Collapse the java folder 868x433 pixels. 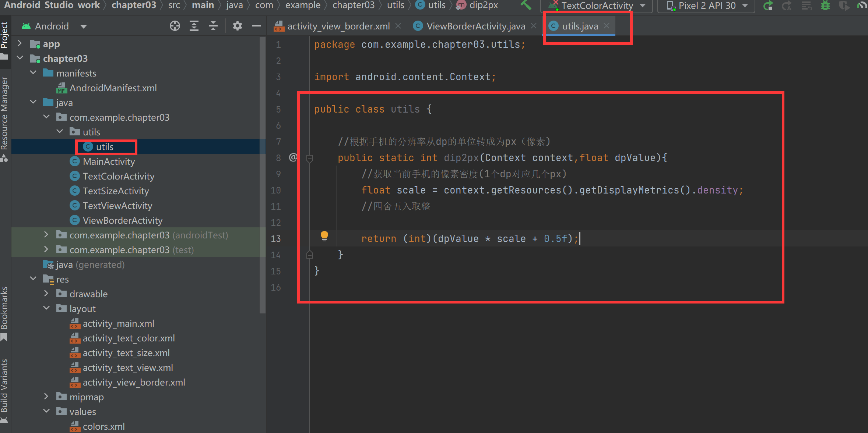click(33, 102)
